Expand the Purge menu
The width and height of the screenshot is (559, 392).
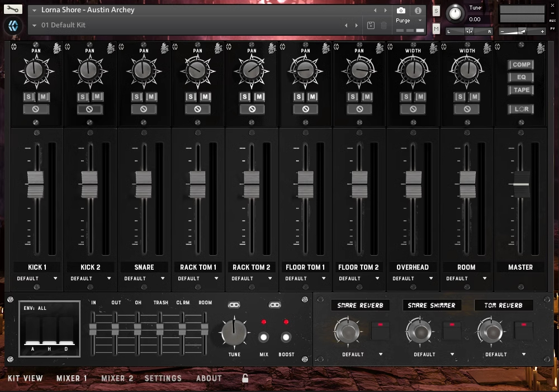click(x=409, y=21)
